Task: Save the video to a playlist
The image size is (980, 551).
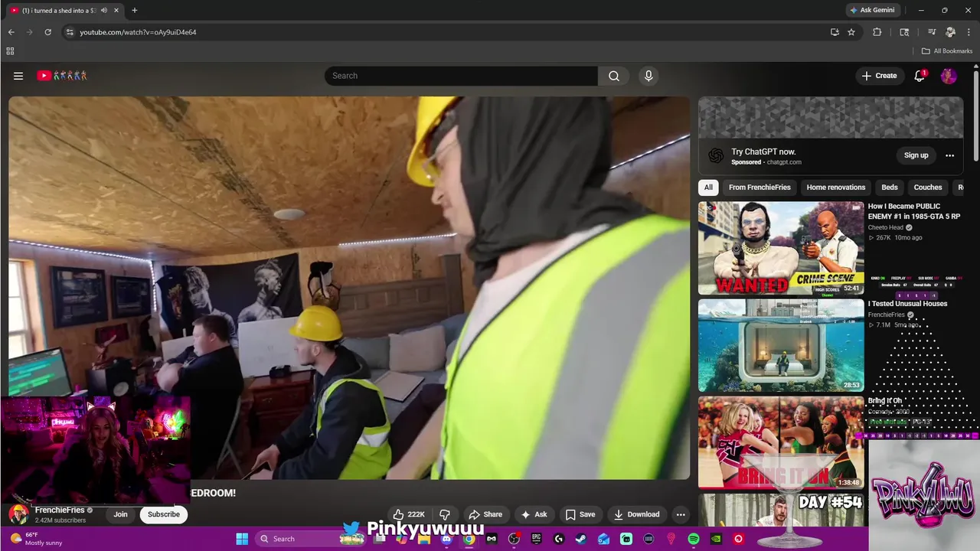Action: [x=580, y=514]
